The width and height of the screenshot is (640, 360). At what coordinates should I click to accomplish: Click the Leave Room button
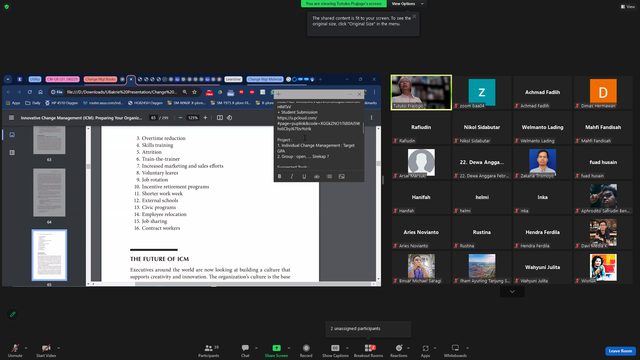pos(620,351)
